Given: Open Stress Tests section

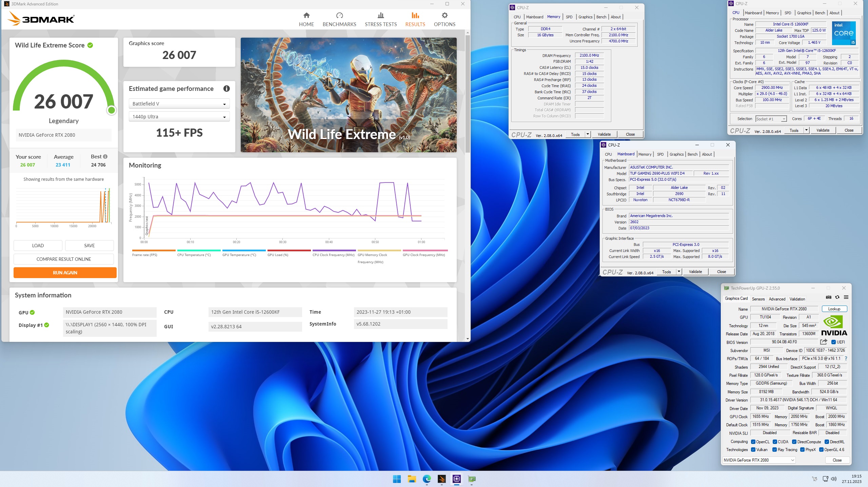Looking at the screenshot, I should click(x=381, y=19).
